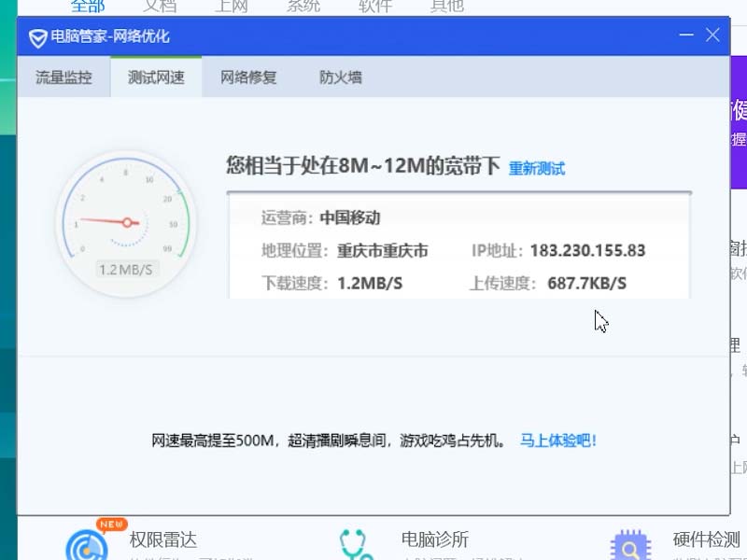Click the 500M speed promotion text
747x560 pixels.
(329, 441)
